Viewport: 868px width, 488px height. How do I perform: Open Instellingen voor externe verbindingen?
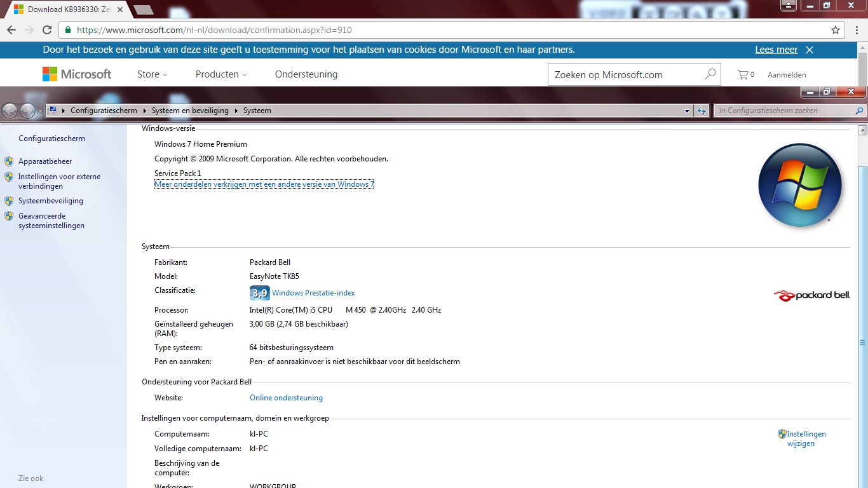pyautogui.click(x=59, y=182)
